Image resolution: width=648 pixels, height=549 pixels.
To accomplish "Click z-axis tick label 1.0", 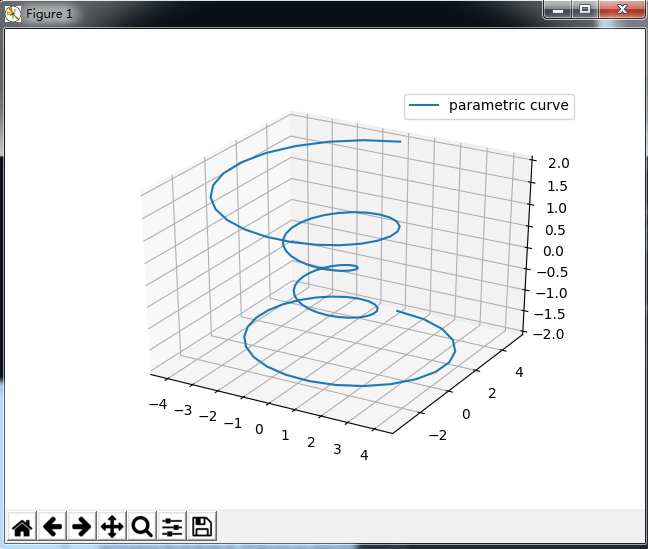I will pyautogui.click(x=556, y=208).
